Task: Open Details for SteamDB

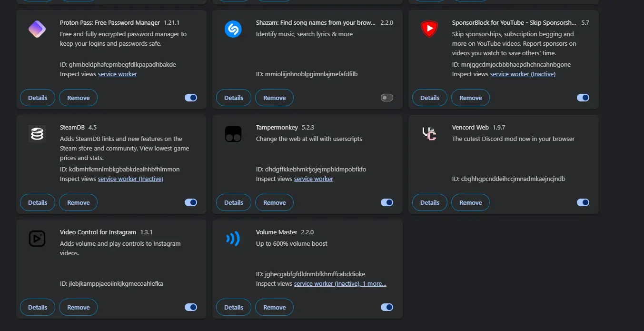Action: pyautogui.click(x=38, y=202)
